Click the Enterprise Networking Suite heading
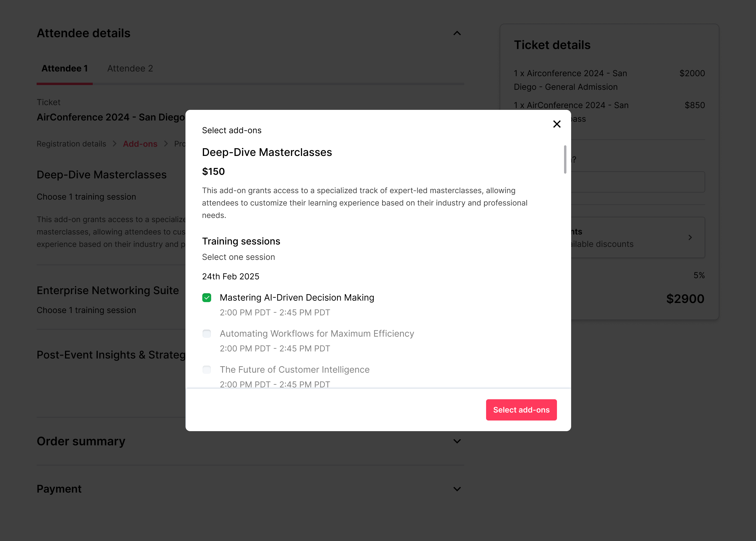This screenshot has width=756, height=541. coord(107,291)
